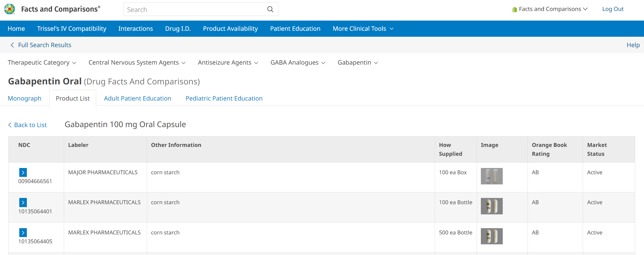Click the search magnifier icon
644x255 pixels.
[x=270, y=9]
